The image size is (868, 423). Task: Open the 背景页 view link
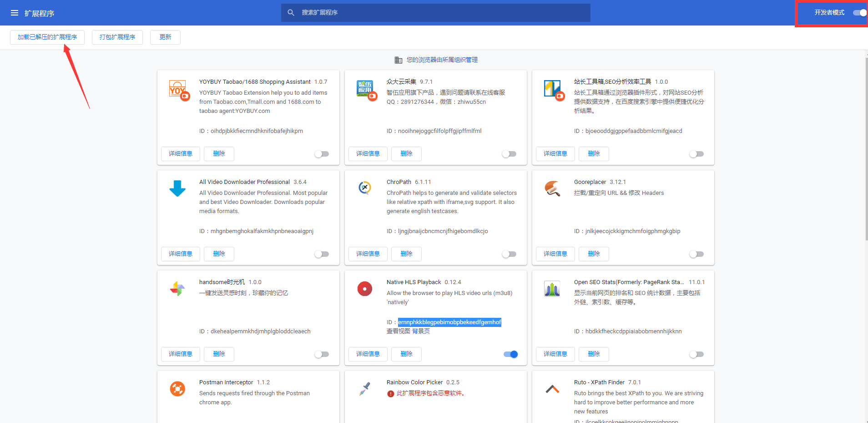click(x=421, y=331)
